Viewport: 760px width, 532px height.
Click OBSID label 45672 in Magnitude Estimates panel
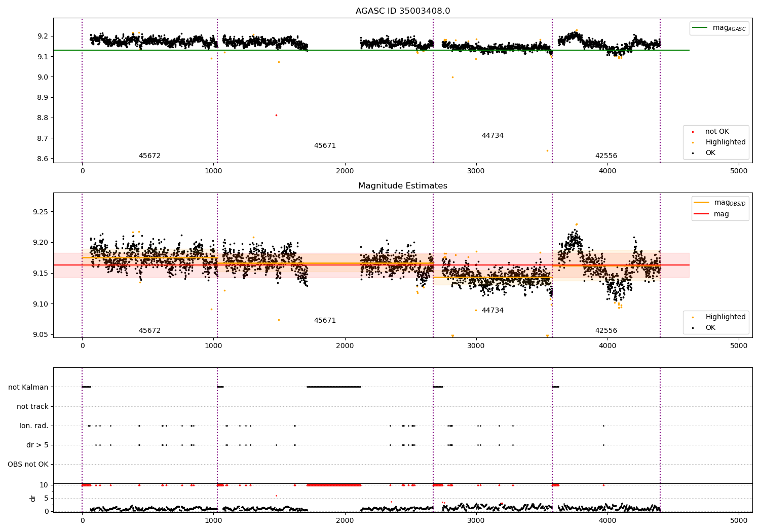pyautogui.click(x=149, y=331)
